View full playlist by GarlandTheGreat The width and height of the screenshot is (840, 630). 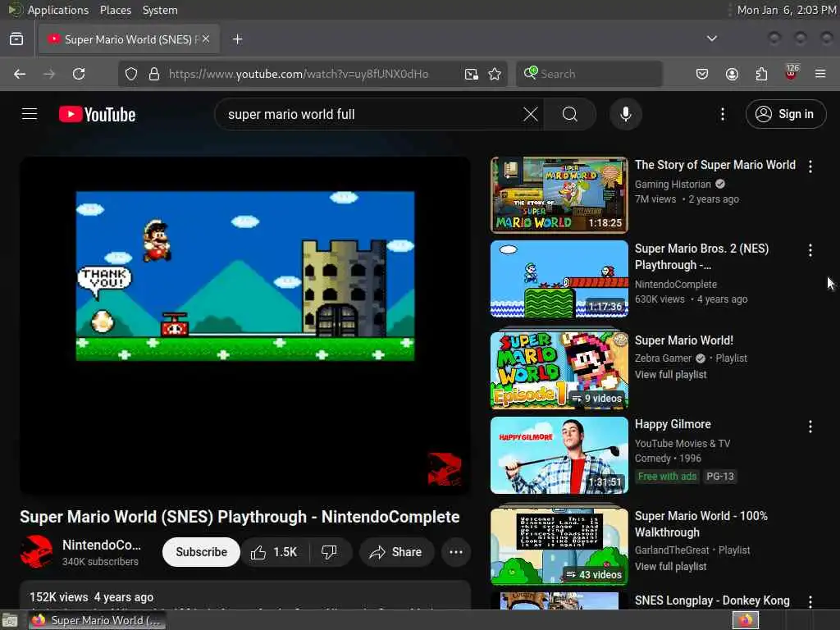pos(671,567)
